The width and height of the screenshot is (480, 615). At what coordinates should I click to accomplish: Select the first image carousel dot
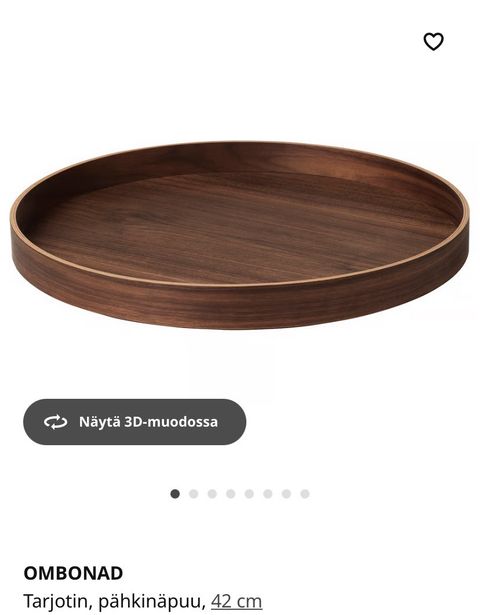pos(175,494)
